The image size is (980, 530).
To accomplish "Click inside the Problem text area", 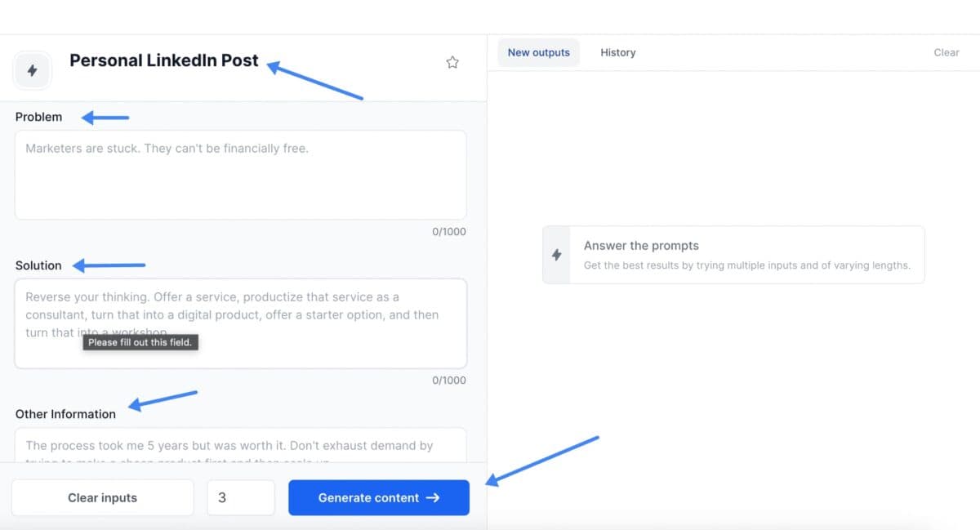I will pos(240,175).
